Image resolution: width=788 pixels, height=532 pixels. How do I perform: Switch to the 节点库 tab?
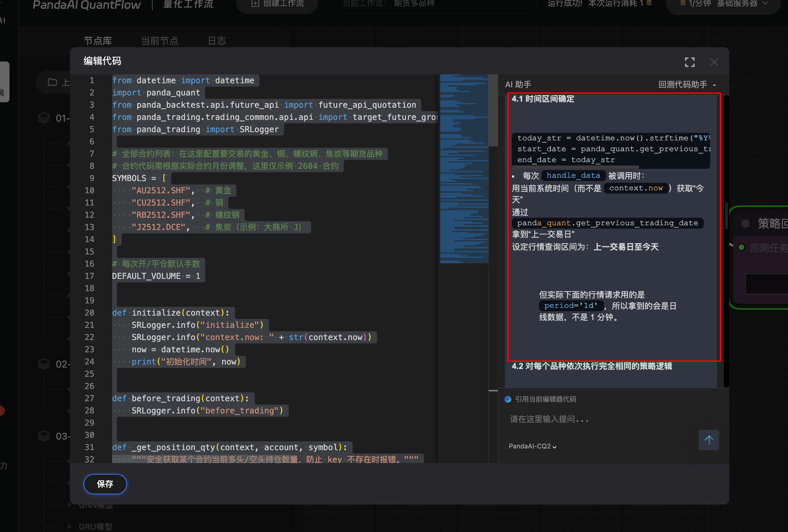[x=98, y=41]
